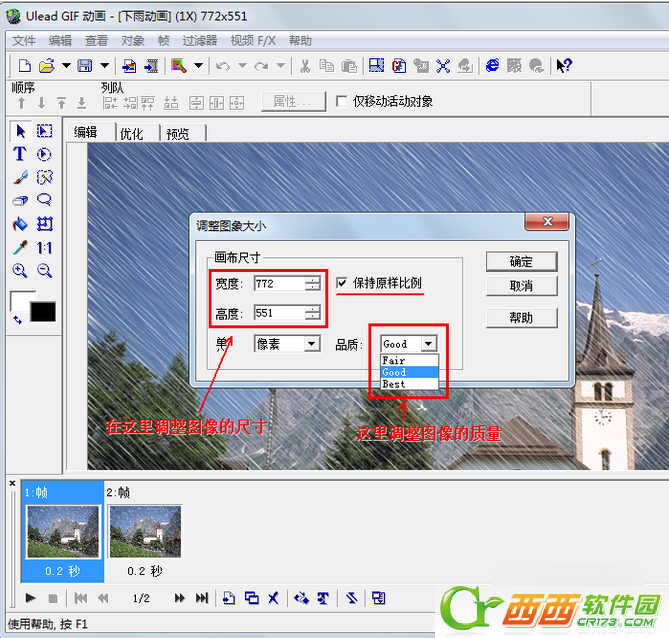Click the Copy icon in the toolbar
Viewport: 669px width, 638px height.
coord(327,66)
